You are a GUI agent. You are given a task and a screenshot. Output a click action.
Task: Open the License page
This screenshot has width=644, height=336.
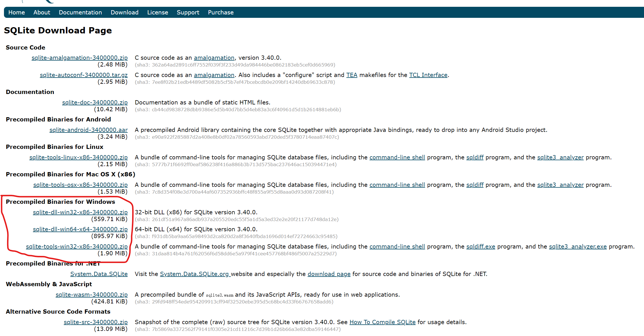tap(158, 12)
